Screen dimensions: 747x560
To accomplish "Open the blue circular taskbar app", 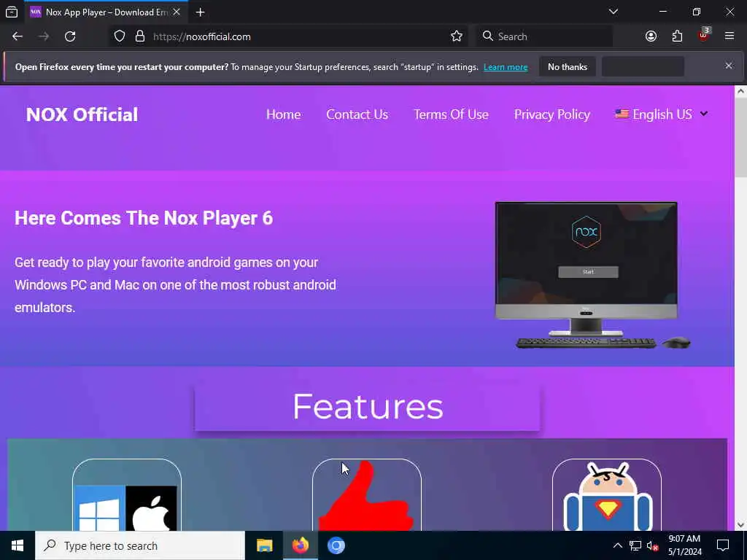I will [x=336, y=545].
